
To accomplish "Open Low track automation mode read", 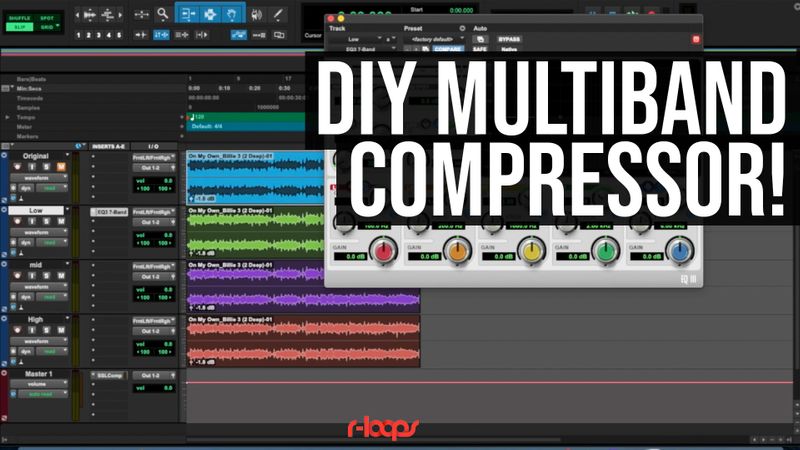I will [52, 243].
